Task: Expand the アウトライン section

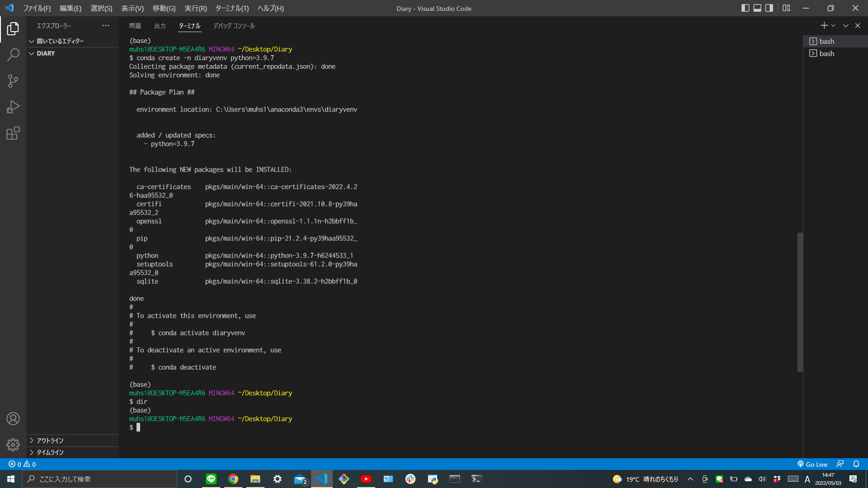Action: click(x=72, y=441)
